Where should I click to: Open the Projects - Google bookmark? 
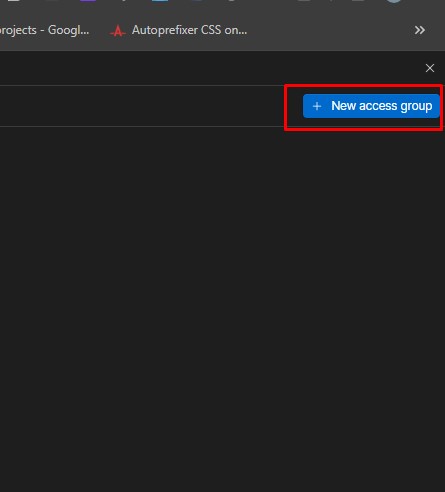[45, 30]
